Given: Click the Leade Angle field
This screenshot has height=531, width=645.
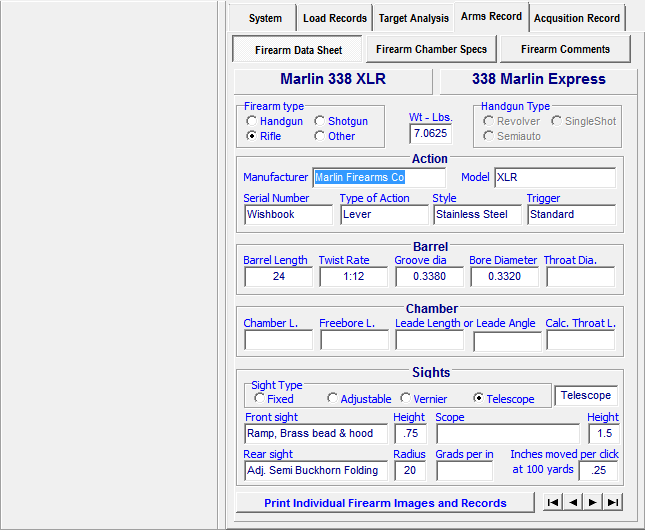Looking at the screenshot, I should click(x=507, y=341).
